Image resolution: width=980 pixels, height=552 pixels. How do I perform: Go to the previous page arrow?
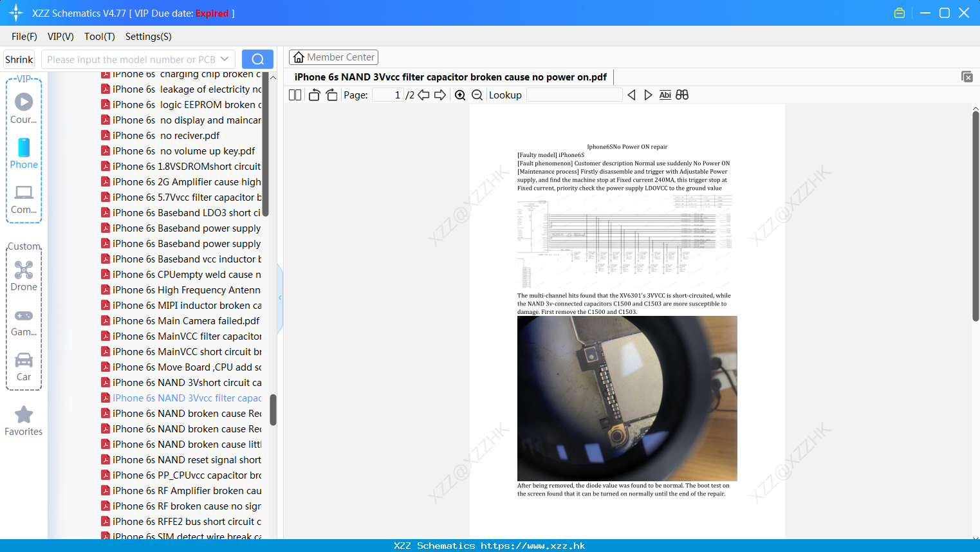coord(423,95)
